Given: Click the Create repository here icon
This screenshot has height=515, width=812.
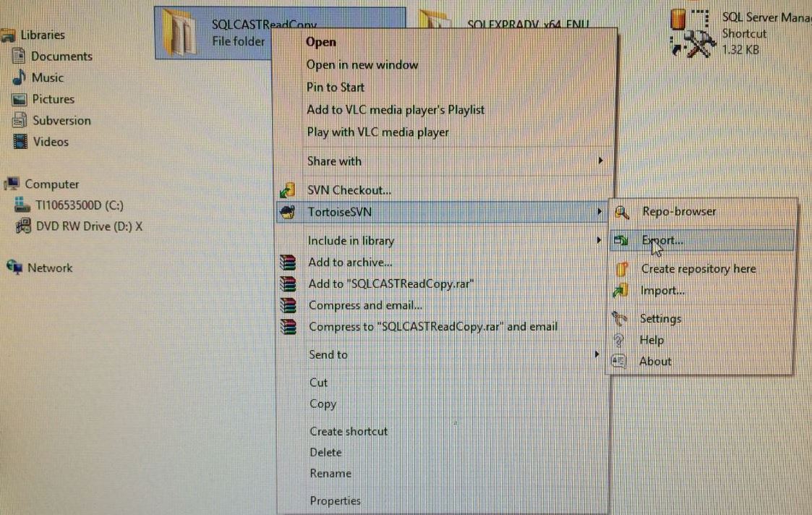Looking at the screenshot, I should click(x=621, y=269).
